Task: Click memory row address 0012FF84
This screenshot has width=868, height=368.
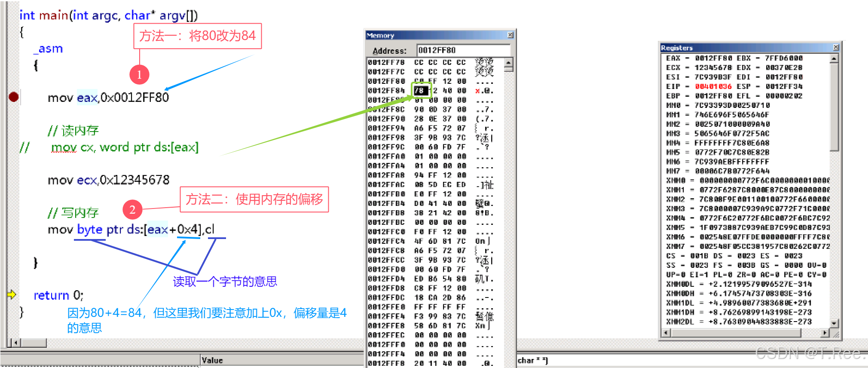Action: [x=386, y=91]
